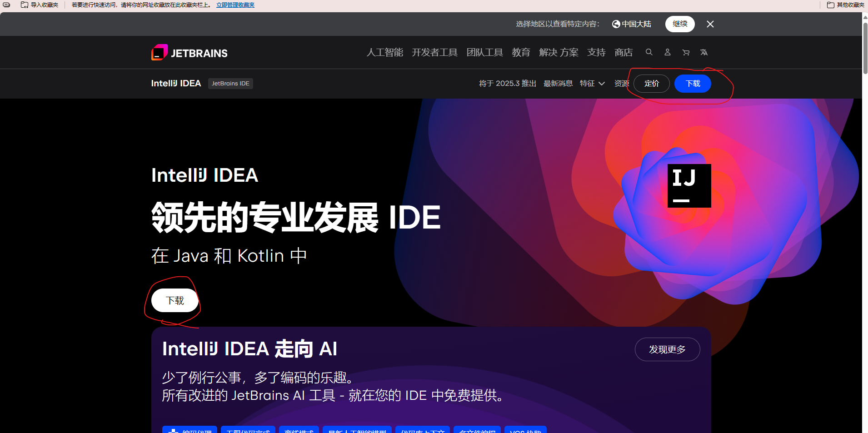The height and width of the screenshot is (433, 868).
Task: Open the 资源 link
Action: pyautogui.click(x=621, y=84)
